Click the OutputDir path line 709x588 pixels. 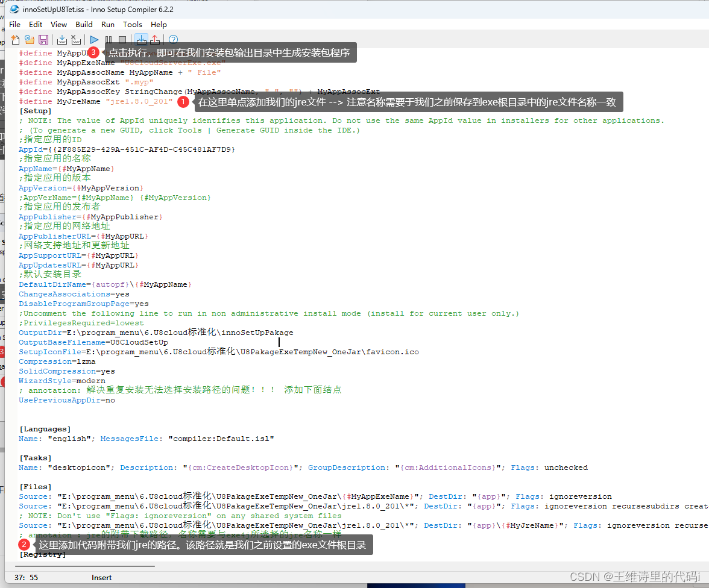156,333
